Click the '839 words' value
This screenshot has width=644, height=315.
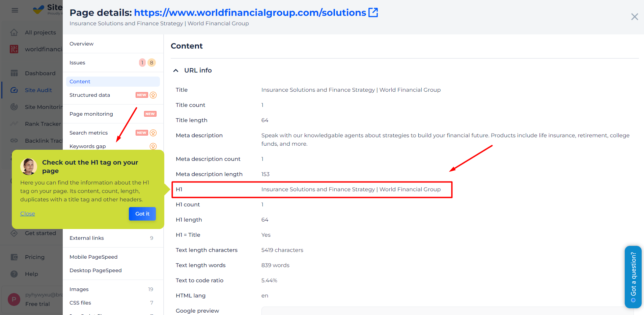(x=275, y=265)
